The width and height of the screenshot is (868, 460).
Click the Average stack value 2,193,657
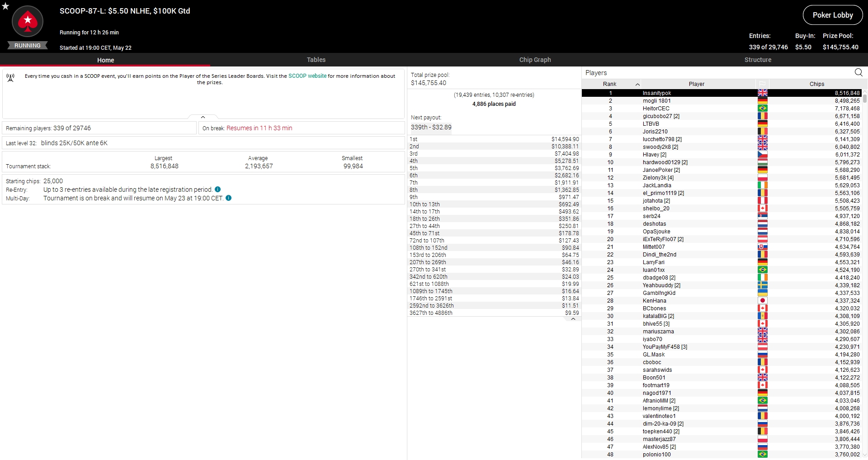[259, 166]
